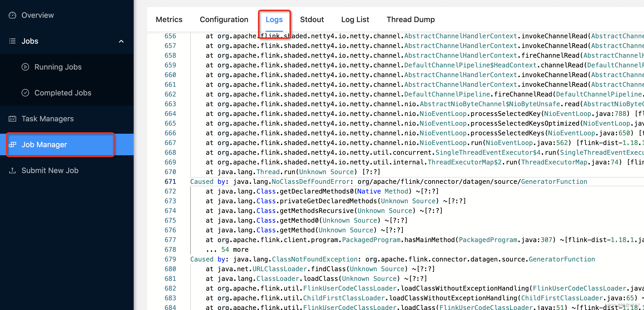This screenshot has width=644, height=310.
Task: Click URLClassLoader.findClass on line 680
Action: point(299,269)
